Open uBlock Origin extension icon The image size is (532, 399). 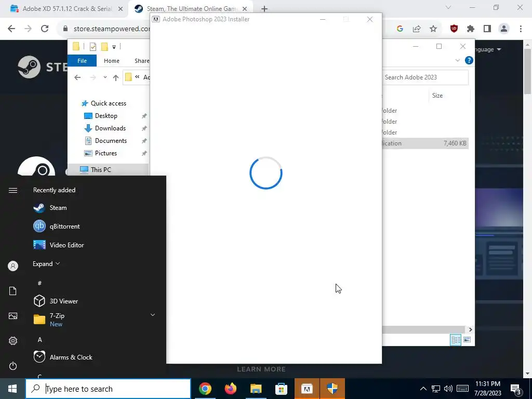coord(454,29)
